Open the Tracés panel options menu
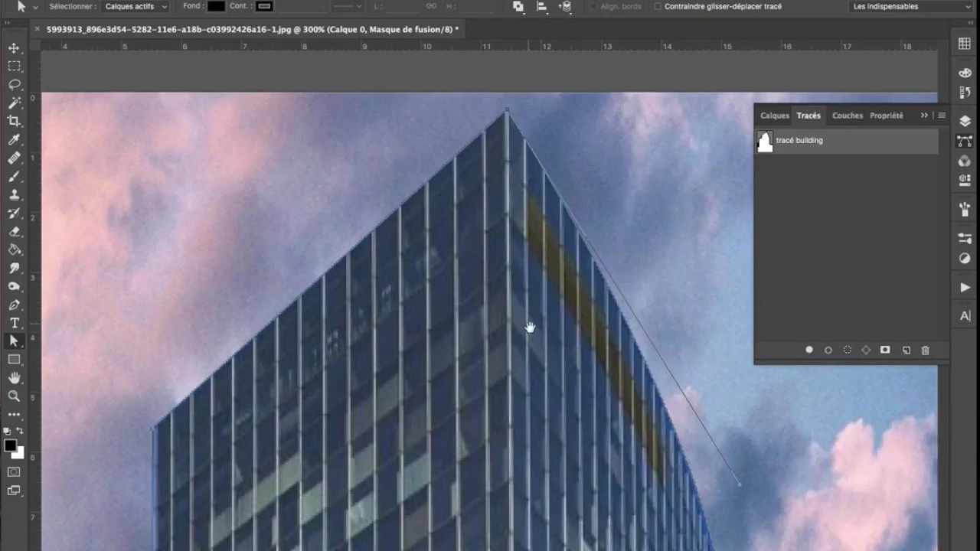Viewport: 980px width, 551px height. point(942,116)
